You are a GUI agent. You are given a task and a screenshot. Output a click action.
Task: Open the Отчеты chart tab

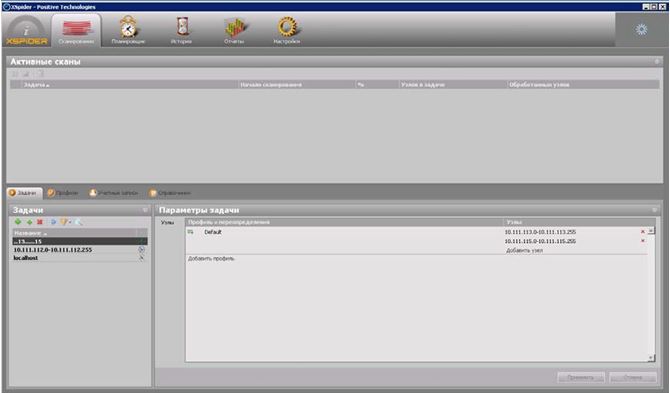pos(234,30)
